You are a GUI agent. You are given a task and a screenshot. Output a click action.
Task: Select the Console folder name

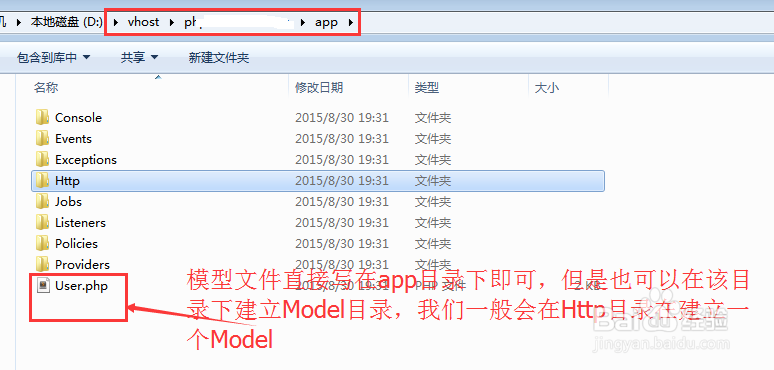tap(78, 118)
